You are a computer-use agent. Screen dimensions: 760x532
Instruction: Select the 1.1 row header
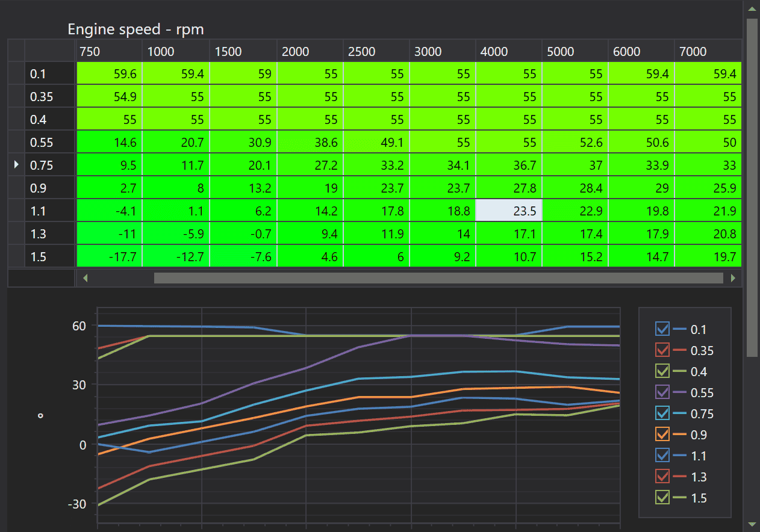tap(51, 211)
